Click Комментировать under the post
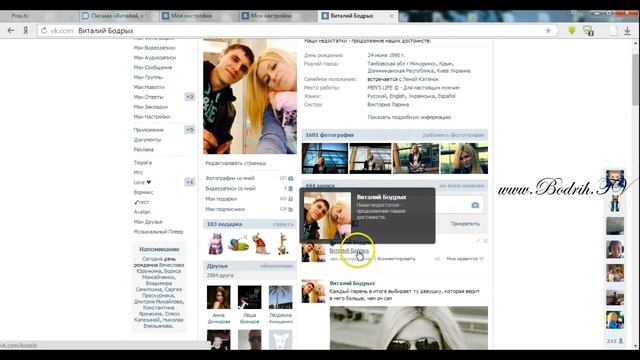This screenshot has width=640, height=360. 396,259
